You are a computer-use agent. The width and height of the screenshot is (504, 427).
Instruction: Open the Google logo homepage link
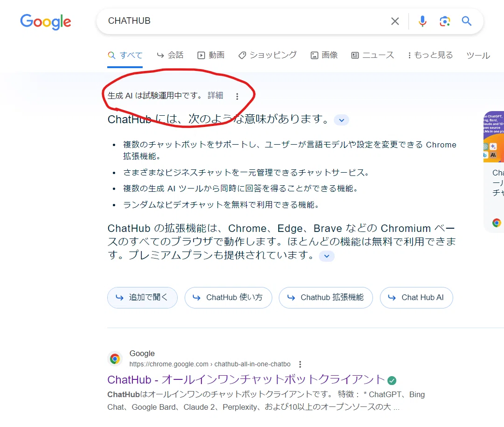(x=46, y=21)
